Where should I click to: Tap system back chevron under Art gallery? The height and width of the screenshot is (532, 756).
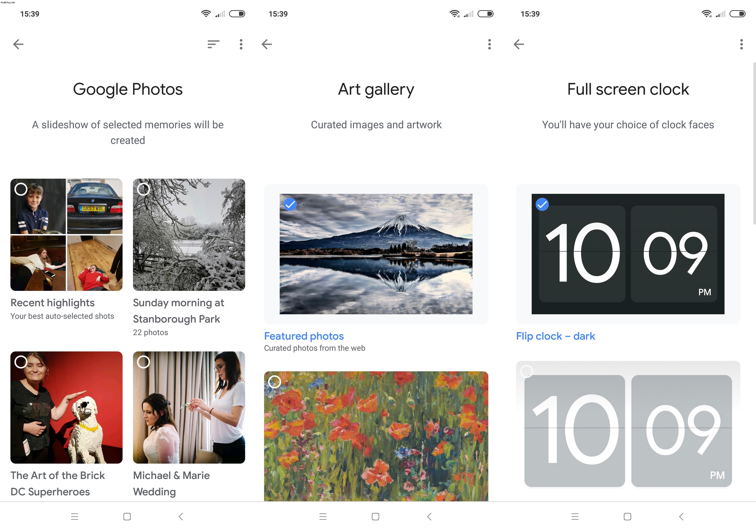pyautogui.click(x=429, y=516)
